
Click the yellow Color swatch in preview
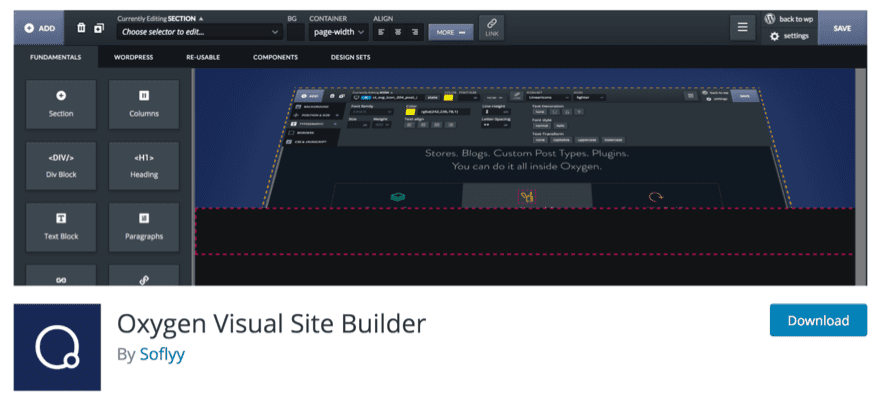pos(410,112)
